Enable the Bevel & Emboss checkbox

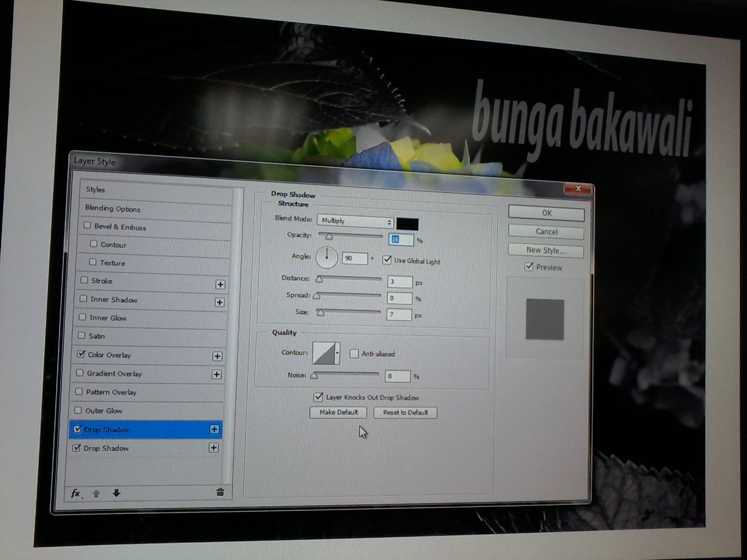(x=87, y=225)
